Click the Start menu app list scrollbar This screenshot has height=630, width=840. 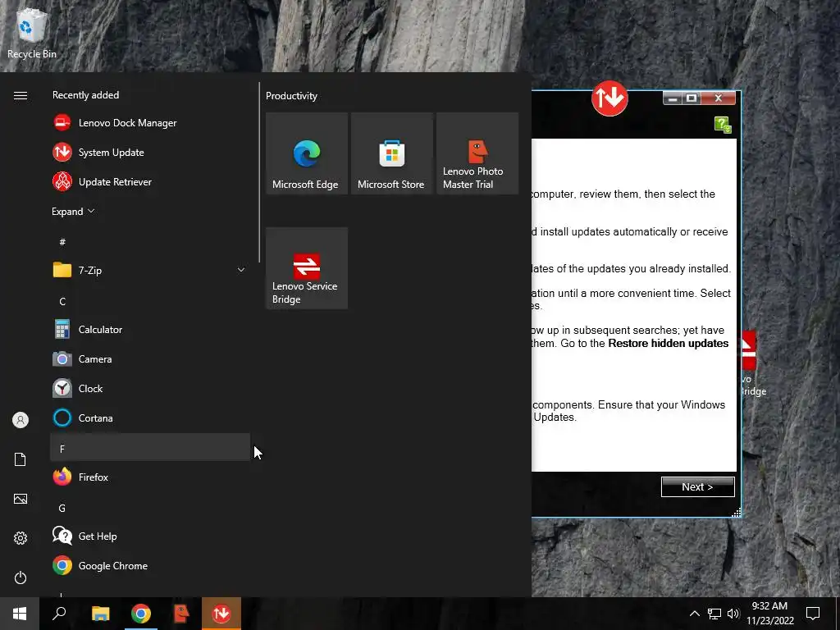coord(259,172)
